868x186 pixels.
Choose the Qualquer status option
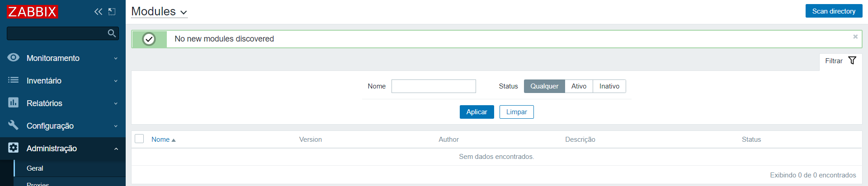pyautogui.click(x=544, y=86)
